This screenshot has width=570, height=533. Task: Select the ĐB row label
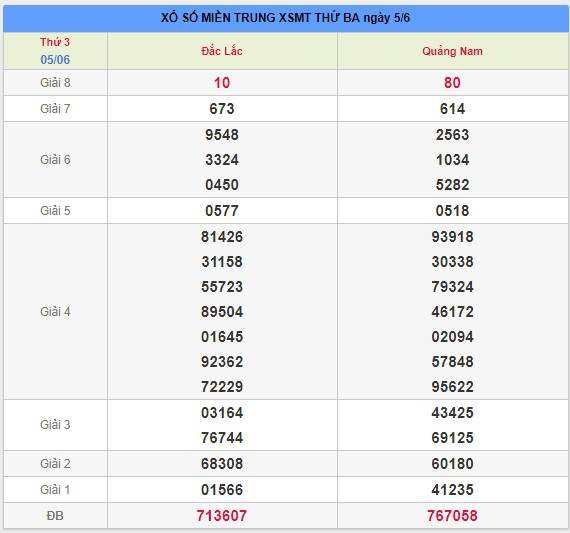(55, 516)
